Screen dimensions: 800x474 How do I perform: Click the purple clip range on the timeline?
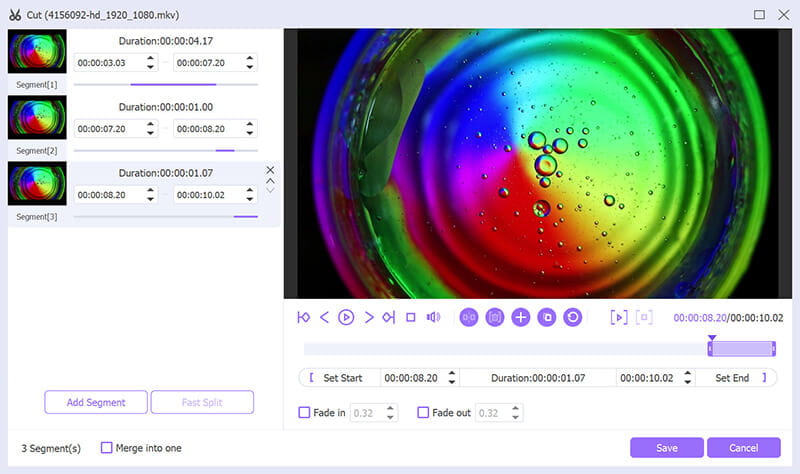tap(742, 348)
